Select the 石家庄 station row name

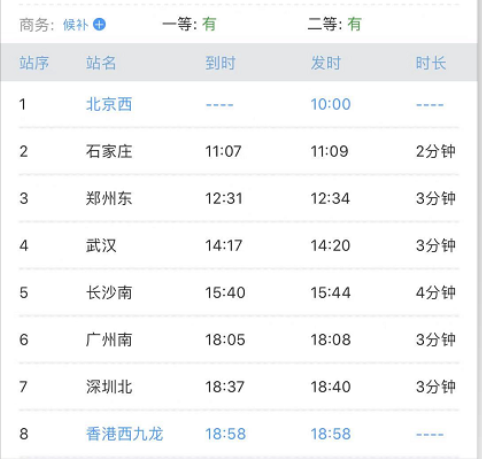(x=109, y=151)
